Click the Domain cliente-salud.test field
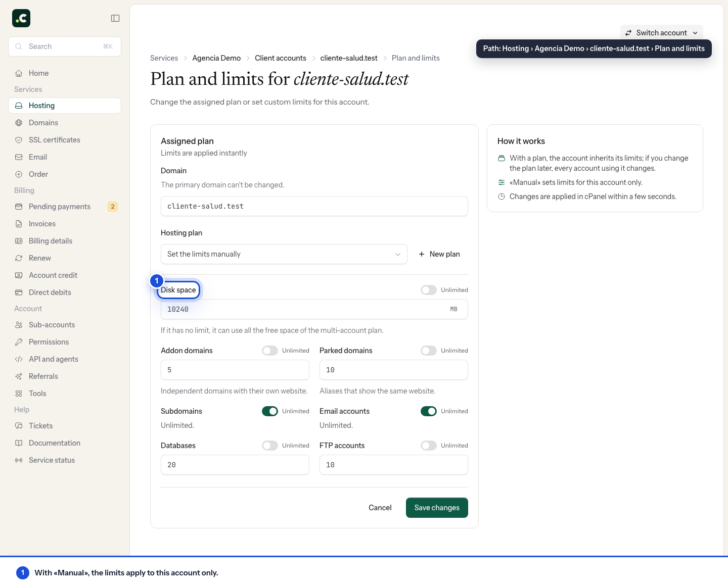The height and width of the screenshot is (588, 728). (314, 206)
